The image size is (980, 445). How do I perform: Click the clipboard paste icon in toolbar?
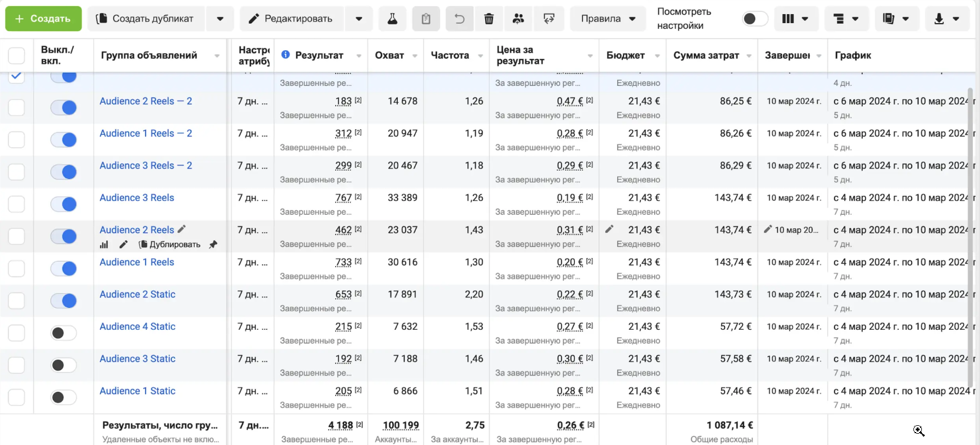426,19
